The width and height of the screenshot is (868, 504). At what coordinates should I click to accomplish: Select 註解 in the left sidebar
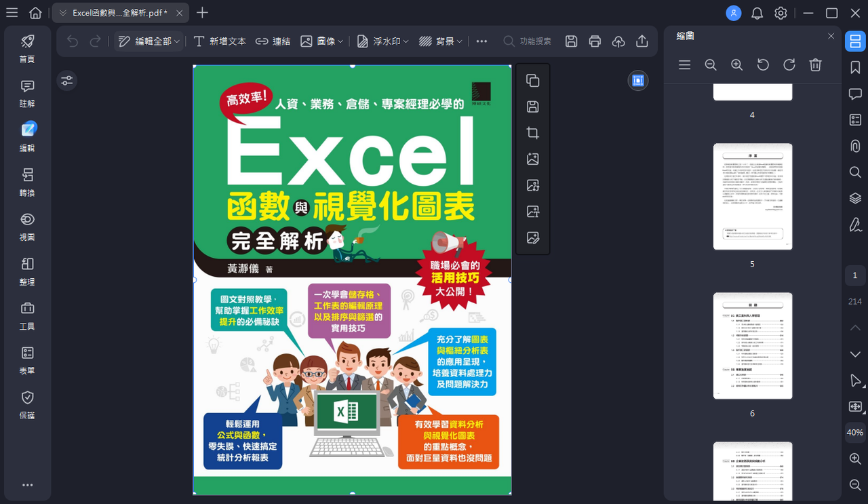(x=27, y=94)
